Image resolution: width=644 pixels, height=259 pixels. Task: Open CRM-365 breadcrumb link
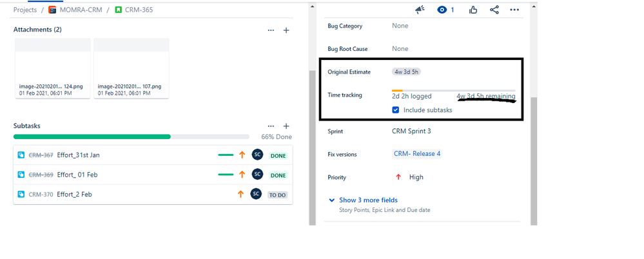coord(139,10)
